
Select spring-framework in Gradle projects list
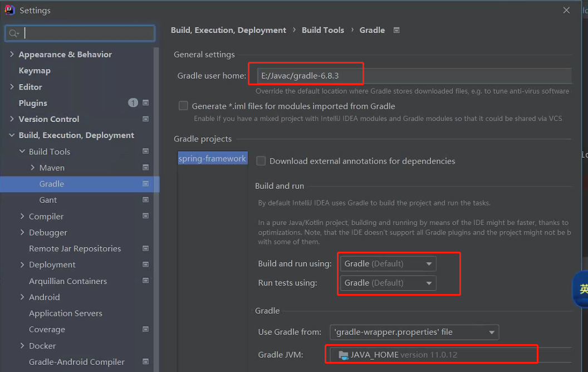[212, 158]
